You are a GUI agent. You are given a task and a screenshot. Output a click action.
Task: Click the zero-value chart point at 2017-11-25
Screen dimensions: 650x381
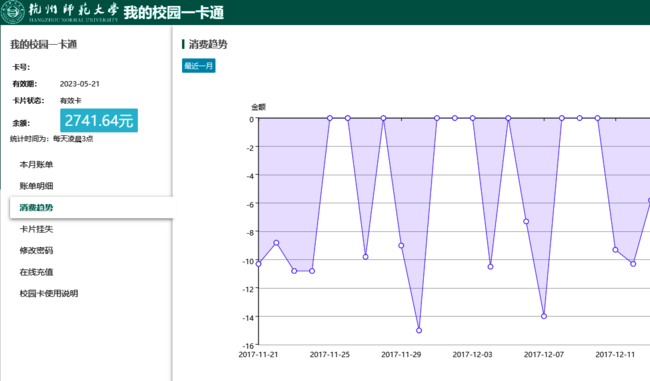[x=330, y=118]
